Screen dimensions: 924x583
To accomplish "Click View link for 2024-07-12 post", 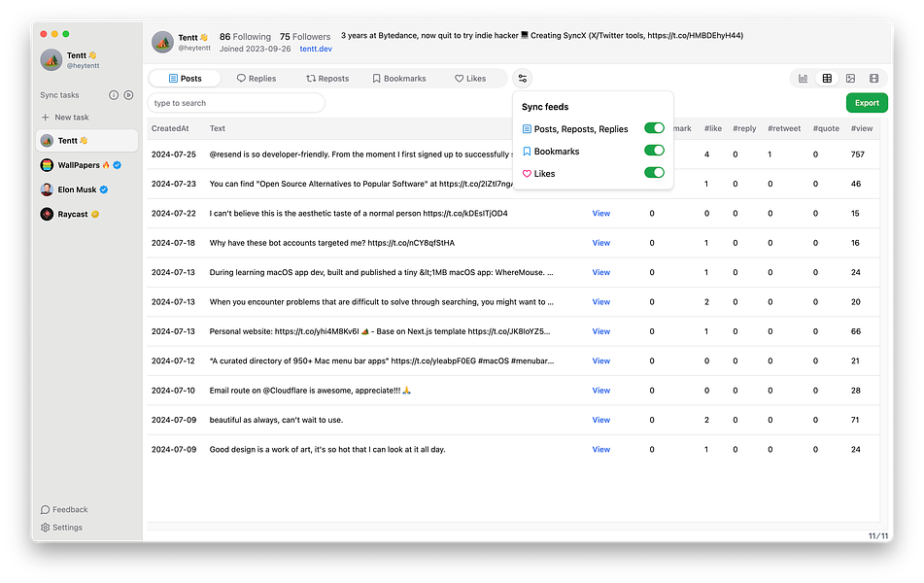I will [x=601, y=360].
